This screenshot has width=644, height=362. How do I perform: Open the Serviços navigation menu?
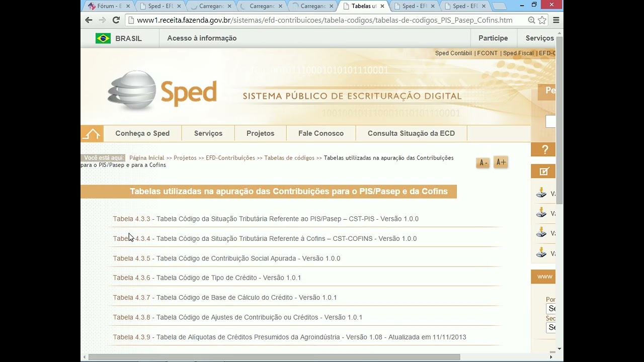coord(208,133)
